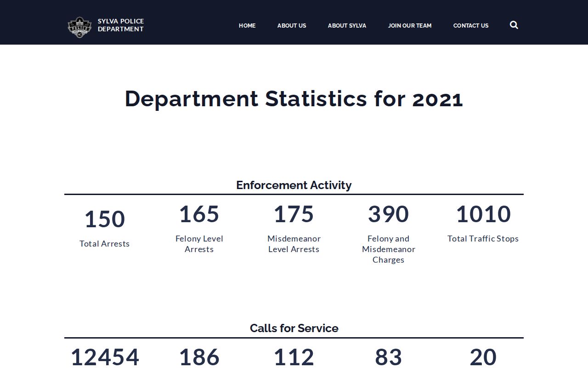588x368 pixels.
Task: Click the 150 total arrests figure
Action: click(105, 219)
